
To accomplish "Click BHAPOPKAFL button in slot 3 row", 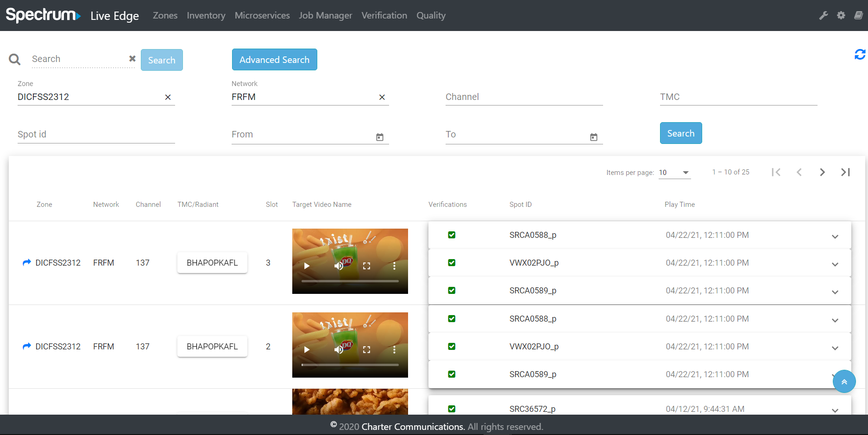I will pos(212,263).
